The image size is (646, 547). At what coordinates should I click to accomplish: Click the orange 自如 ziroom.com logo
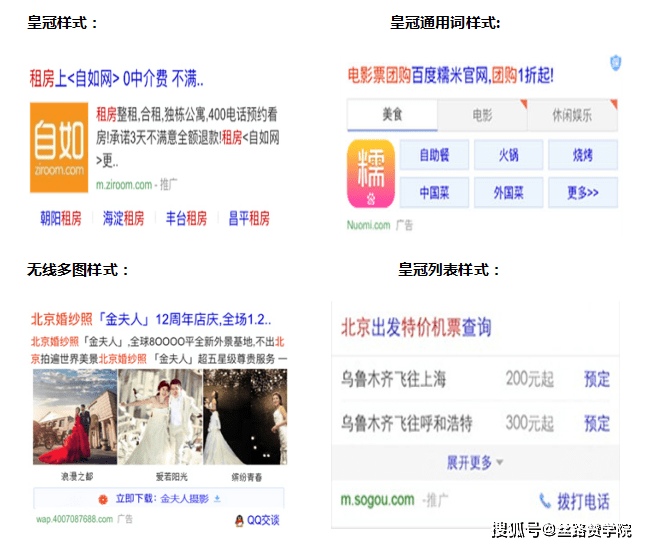pos(59,147)
